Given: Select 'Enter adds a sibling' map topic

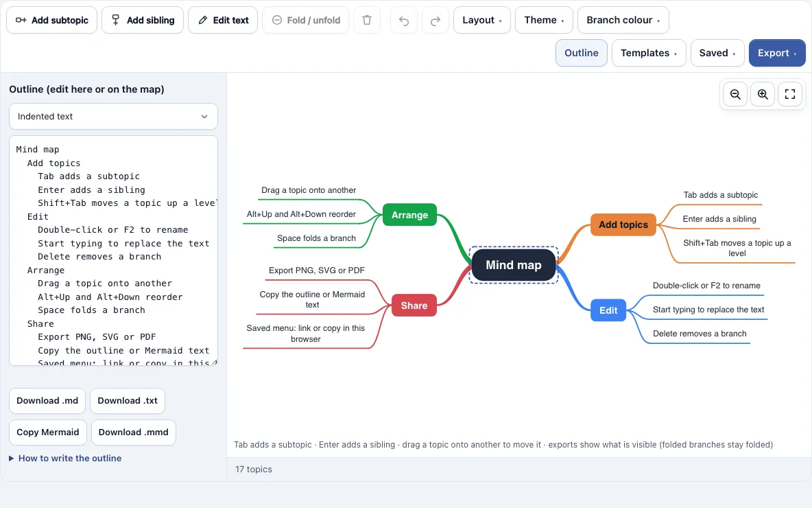Looking at the screenshot, I should pos(719,219).
